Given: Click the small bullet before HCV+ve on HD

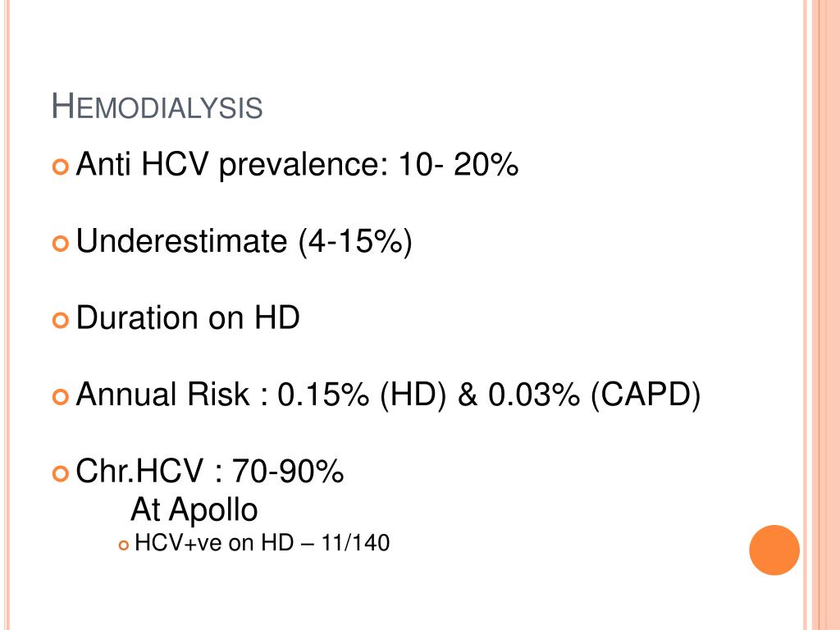Looking at the screenshot, I should [x=124, y=546].
